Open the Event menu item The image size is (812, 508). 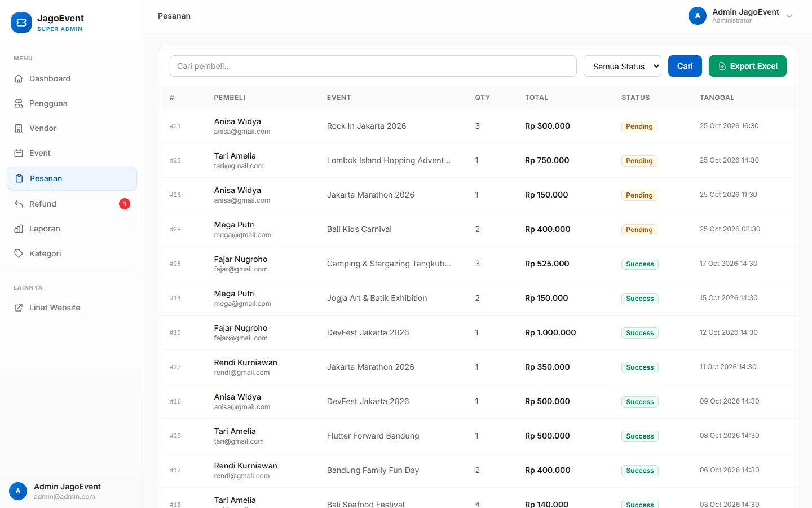(x=72, y=153)
